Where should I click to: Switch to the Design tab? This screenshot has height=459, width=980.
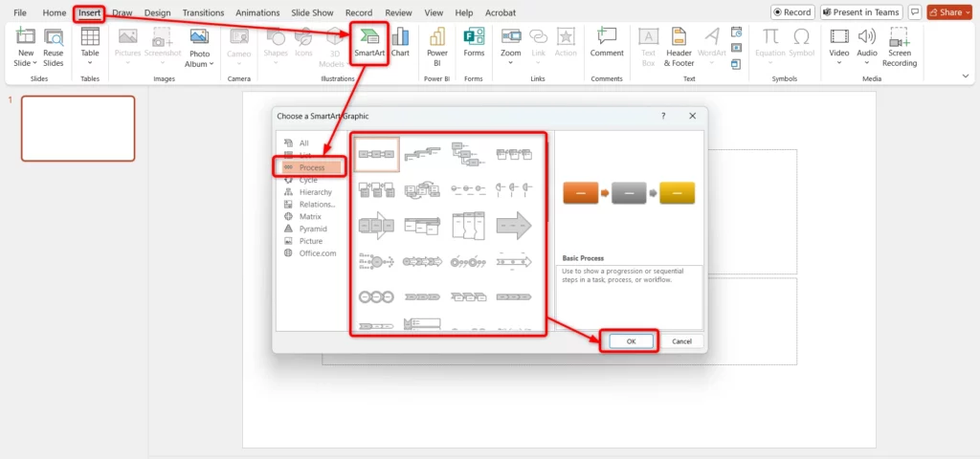157,13
